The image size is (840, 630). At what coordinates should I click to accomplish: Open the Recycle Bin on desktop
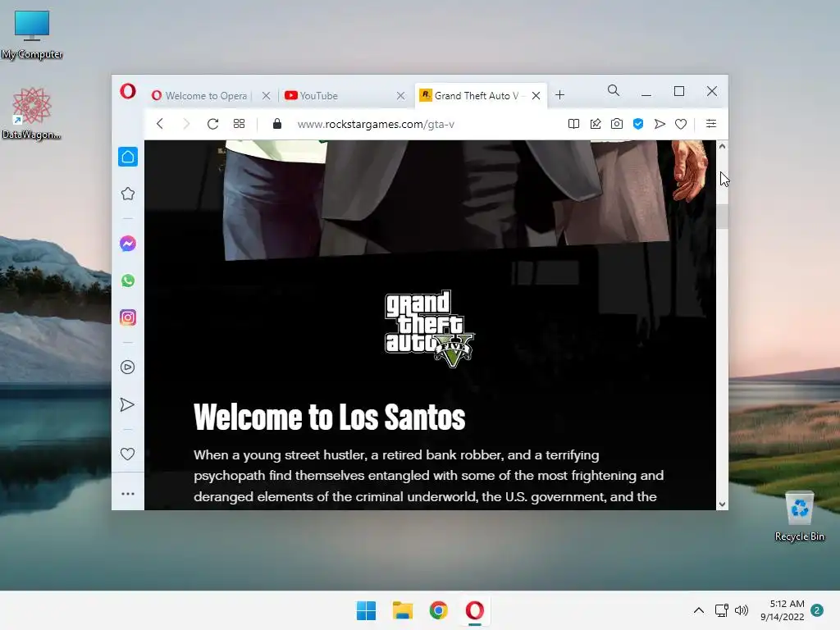click(799, 517)
